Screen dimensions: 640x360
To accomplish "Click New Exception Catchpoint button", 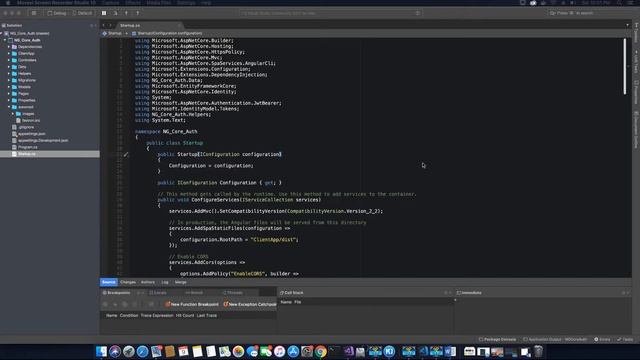I will click(x=249, y=304).
